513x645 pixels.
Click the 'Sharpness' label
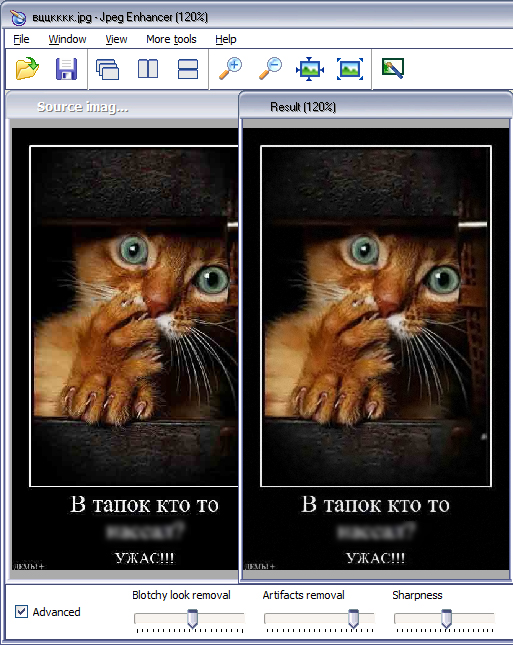click(x=417, y=595)
